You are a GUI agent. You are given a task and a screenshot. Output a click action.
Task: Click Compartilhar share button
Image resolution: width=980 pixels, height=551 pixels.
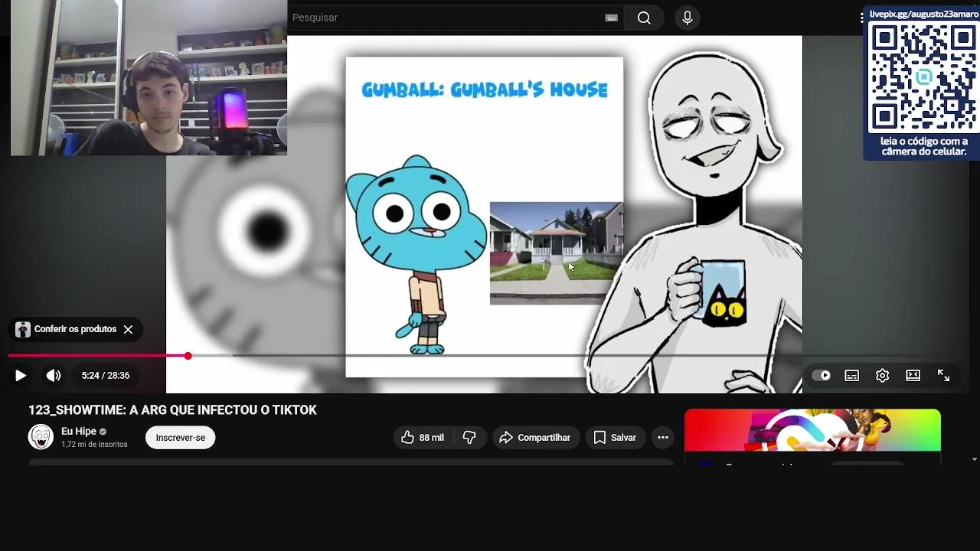[535, 438]
